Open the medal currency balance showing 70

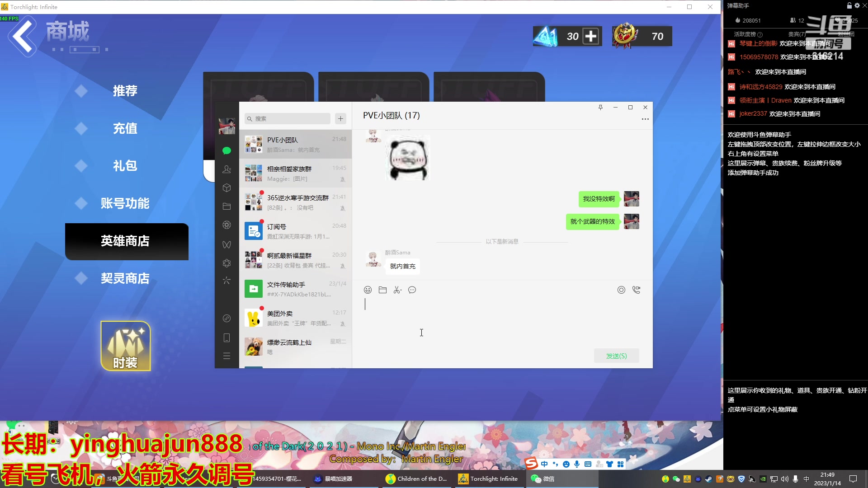coord(642,36)
